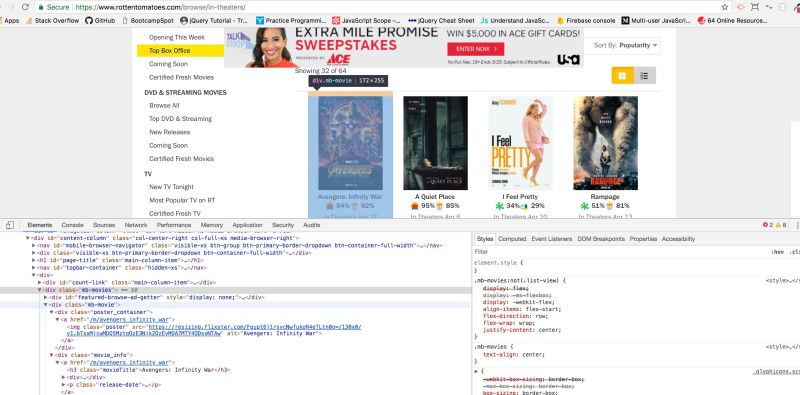The height and width of the screenshot is (395, 800).
Task: Open the Stack Overflow bookmark
Action: pyautogui.click(x=52, y=21)
